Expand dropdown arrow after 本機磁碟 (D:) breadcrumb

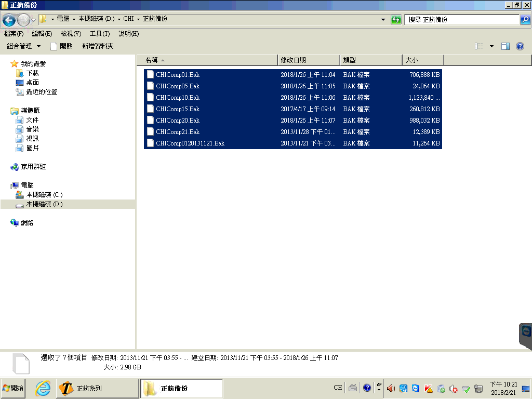(x=119, y=19)
